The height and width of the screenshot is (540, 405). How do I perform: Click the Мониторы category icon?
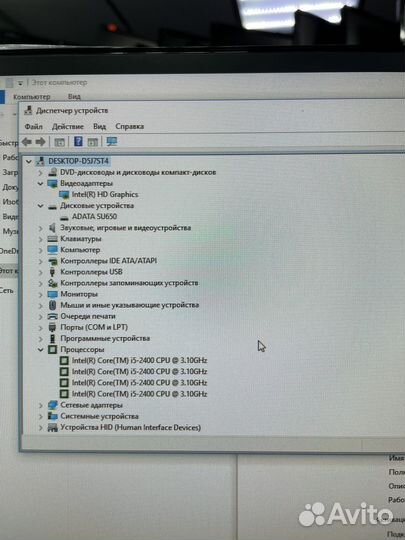click(52, 294)
